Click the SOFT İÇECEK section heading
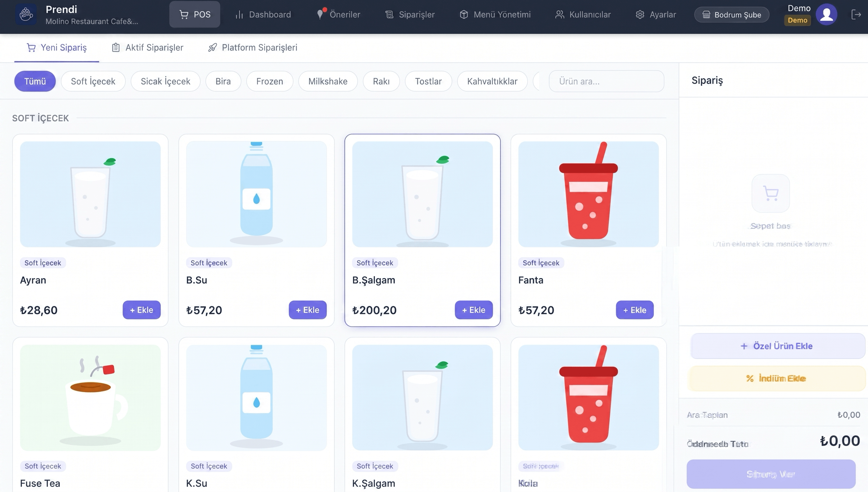The image size is (868, 492). point(41,118)
